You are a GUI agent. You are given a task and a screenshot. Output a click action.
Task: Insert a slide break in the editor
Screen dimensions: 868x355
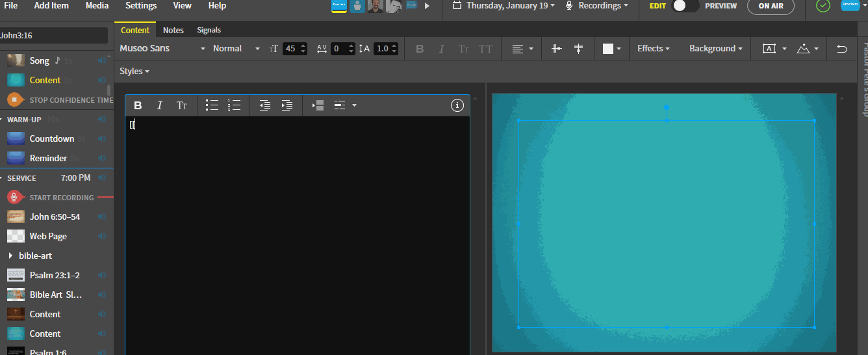click(x=318, y=105)
